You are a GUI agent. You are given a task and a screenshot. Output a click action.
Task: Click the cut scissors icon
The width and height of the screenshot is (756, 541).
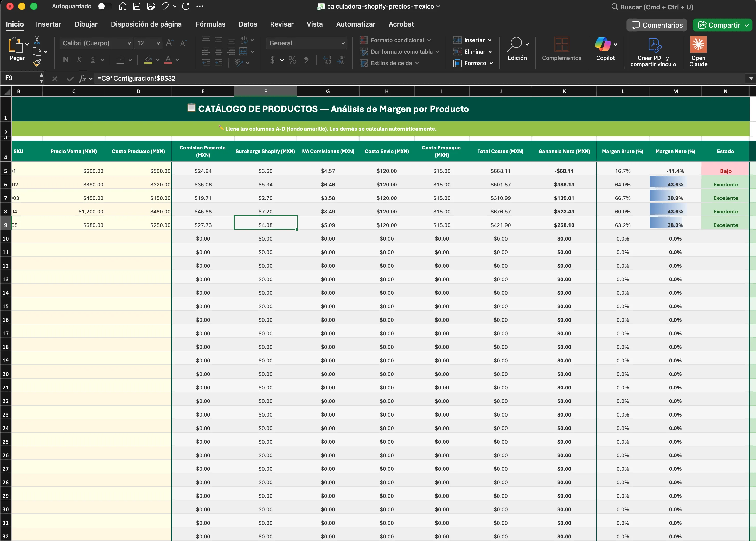37,40
